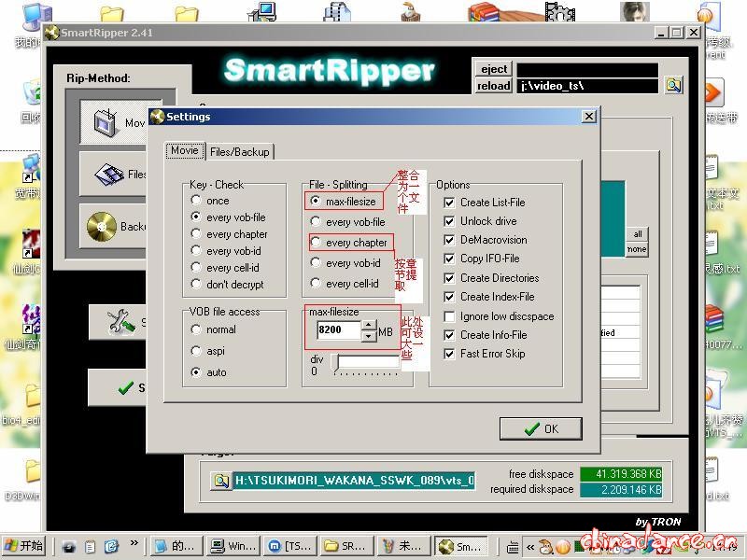This screenshot has height=560, width=747.
Task: Choose aspi VOB file access
Action: (196, 351)
